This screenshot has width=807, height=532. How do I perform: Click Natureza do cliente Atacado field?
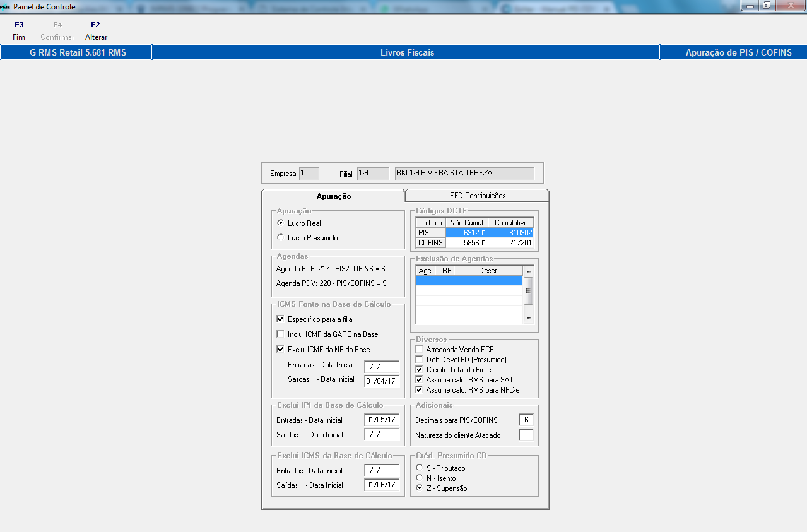(x=526, y=435)
